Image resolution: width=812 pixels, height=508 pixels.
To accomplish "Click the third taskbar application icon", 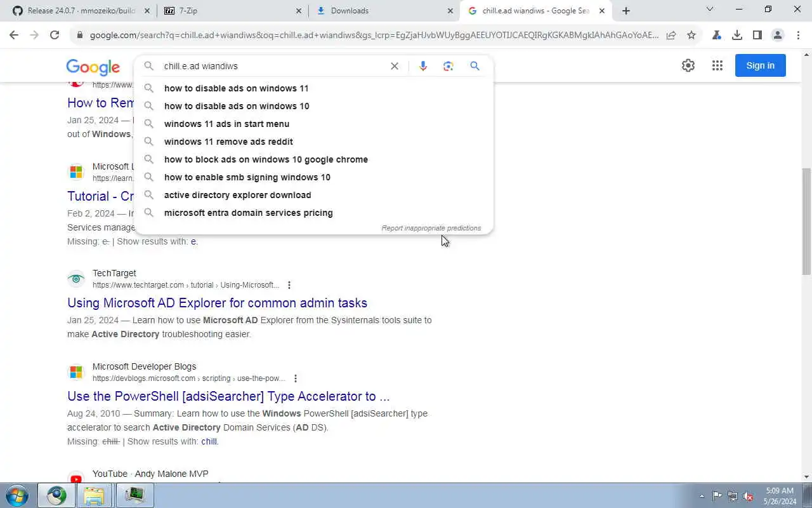I will coord(134,495).
